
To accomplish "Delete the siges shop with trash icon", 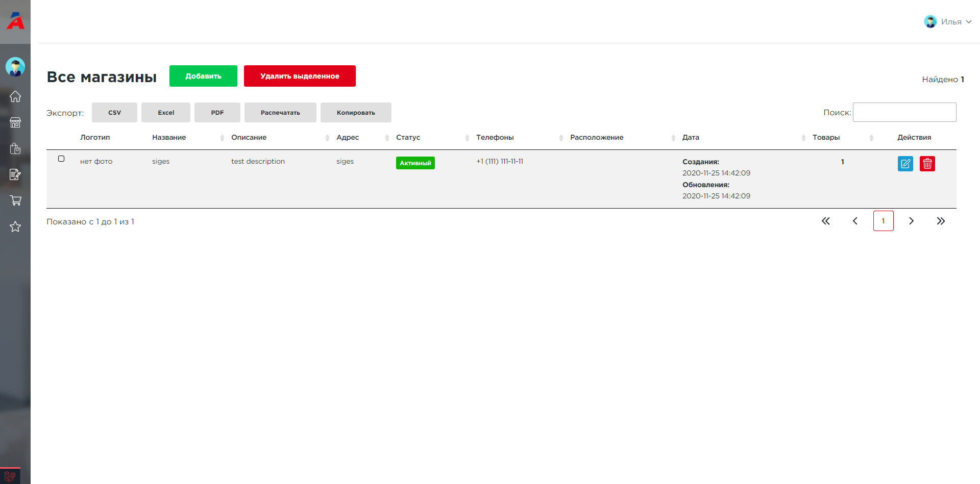I will coord(927,164).
